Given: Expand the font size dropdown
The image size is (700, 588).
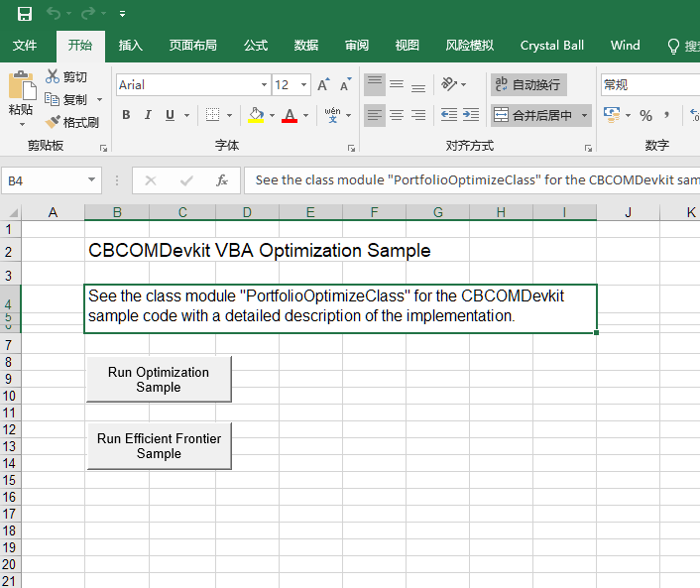Looking at the screenshot, I should pyautogui.click(x=303, y=85).
